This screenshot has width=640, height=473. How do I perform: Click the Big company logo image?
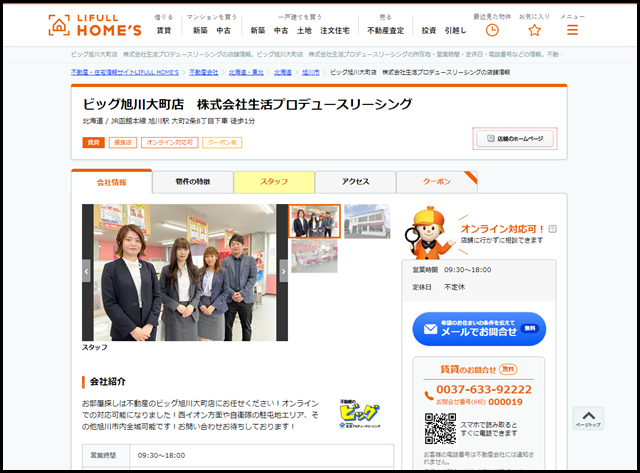(x=360, y=414)
